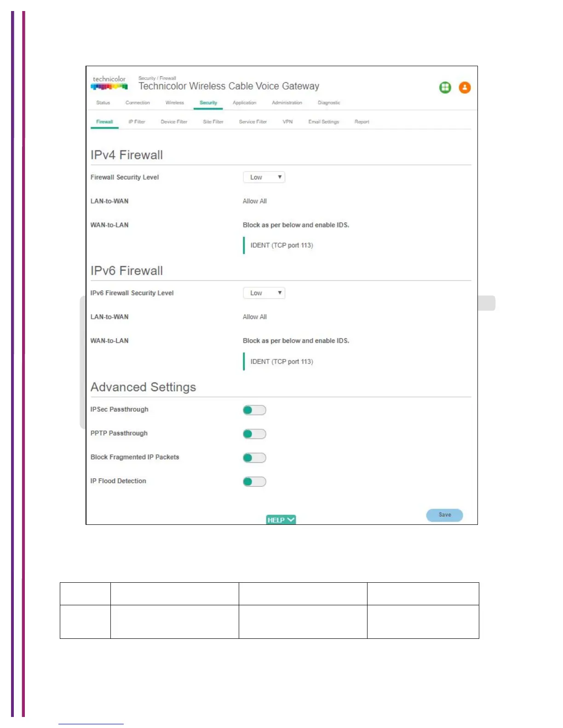563x728 pixels.
Task: Open the orange user account icon
Action: click(x=465, y=87)
